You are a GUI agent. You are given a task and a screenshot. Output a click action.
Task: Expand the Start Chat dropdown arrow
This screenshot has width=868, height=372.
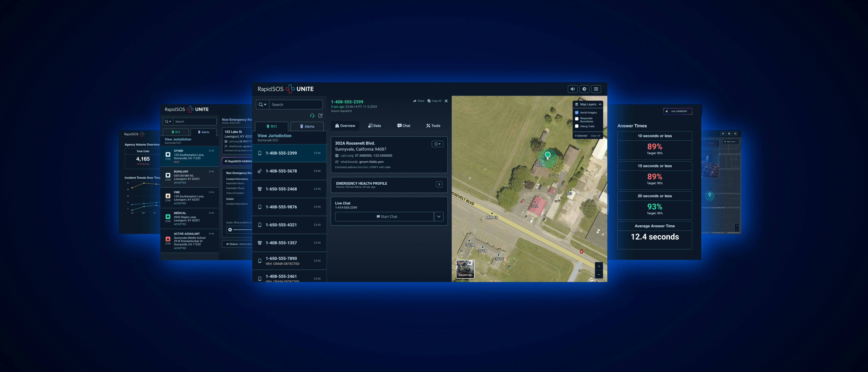point(439,216)
